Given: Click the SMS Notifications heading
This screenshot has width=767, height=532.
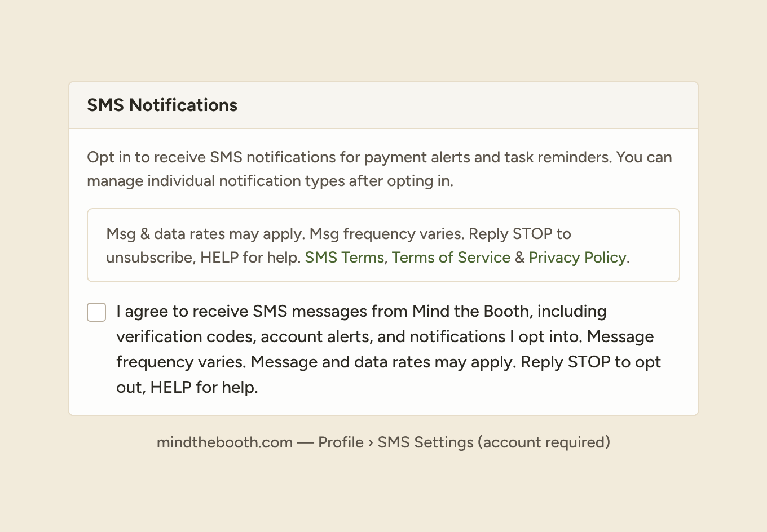Looking at the screenshot, I should 162,105.
